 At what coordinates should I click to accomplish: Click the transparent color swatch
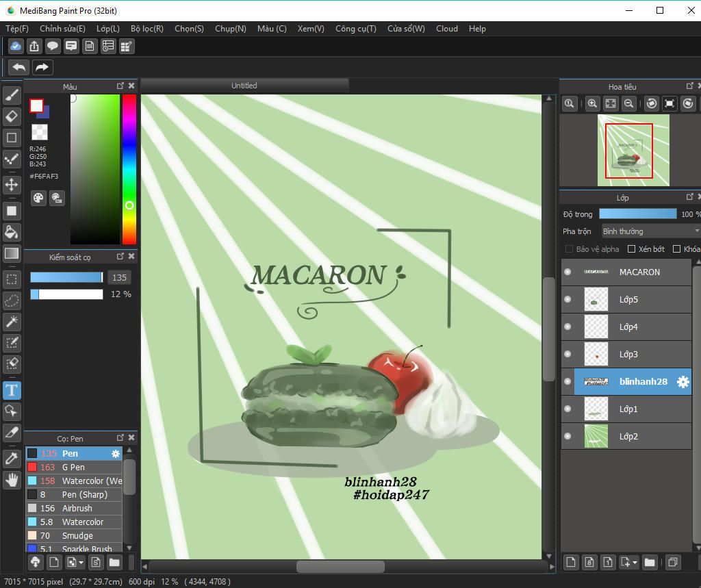[x=39, y=132]
